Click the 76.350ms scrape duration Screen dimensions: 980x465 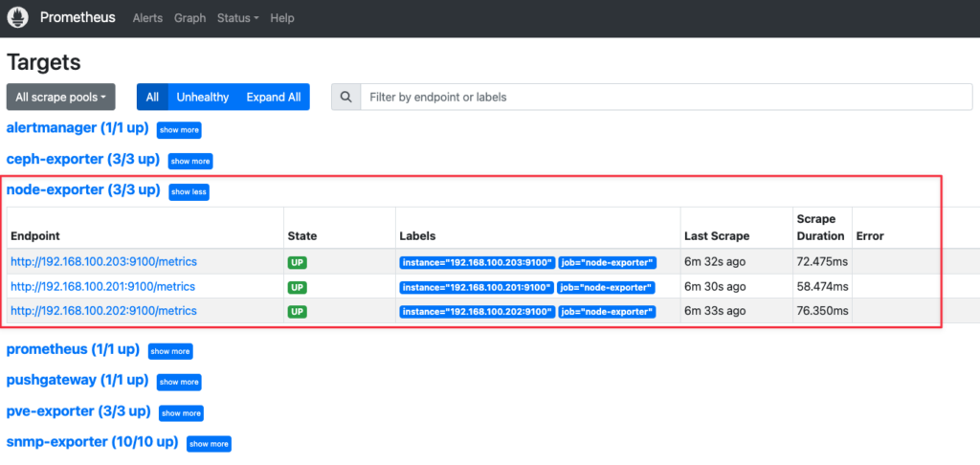(822, 311)
